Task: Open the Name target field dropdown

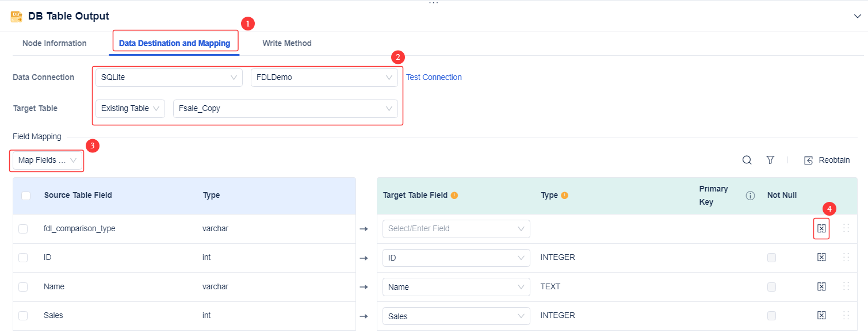Action: pos(456,287)
